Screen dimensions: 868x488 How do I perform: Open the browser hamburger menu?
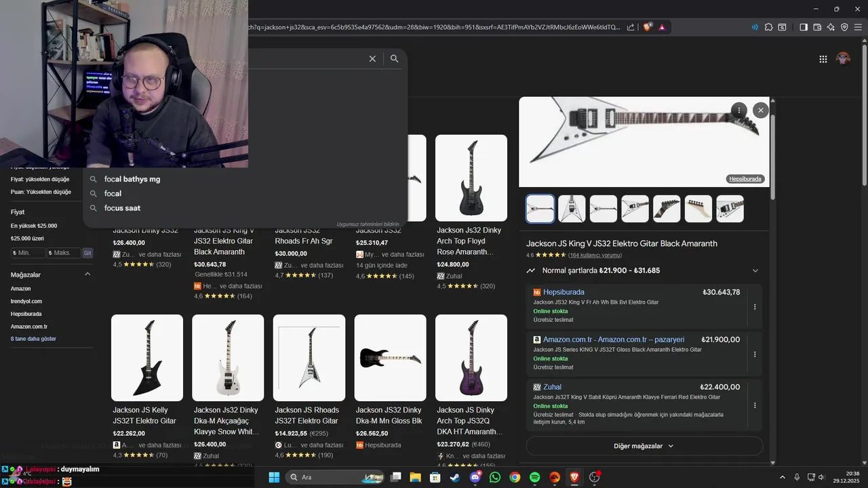click(x=858, y=27)
